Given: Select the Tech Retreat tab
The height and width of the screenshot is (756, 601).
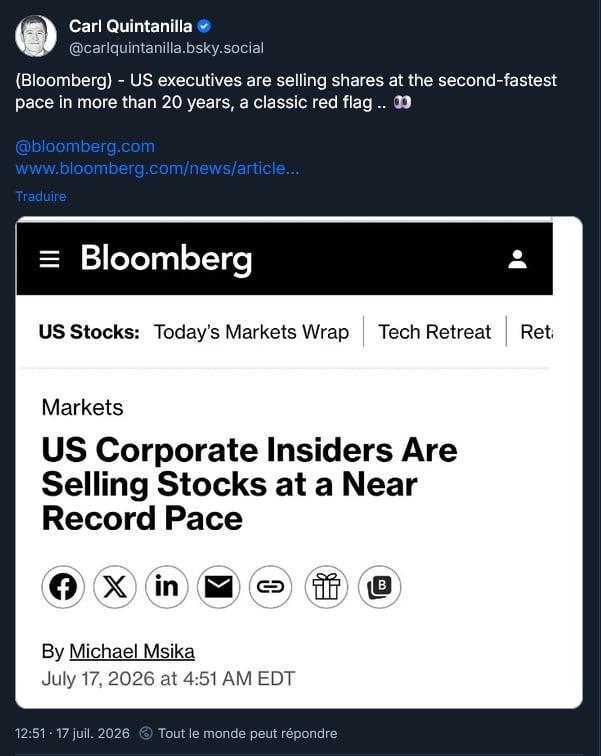Looking at the screenshot, I should pos(434,332).
